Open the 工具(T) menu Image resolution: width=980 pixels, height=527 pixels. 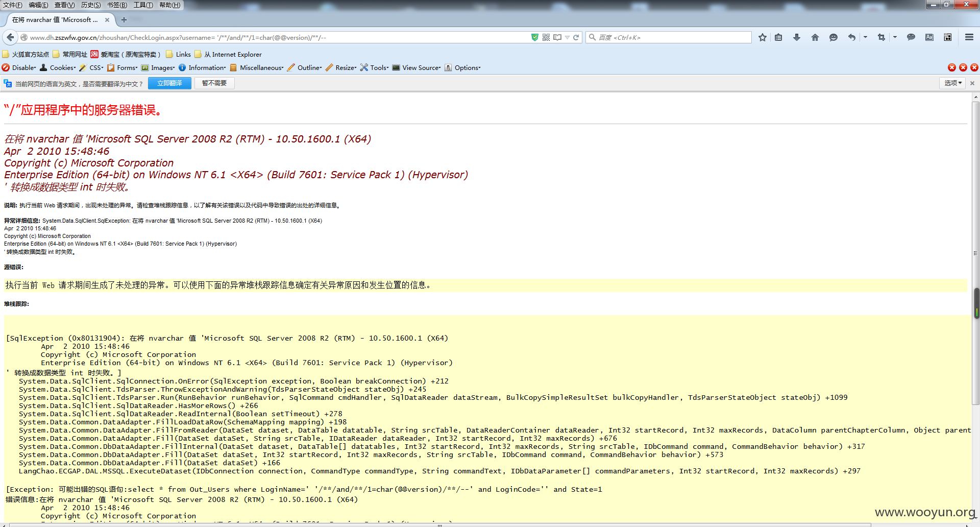(x=143, y=5)
